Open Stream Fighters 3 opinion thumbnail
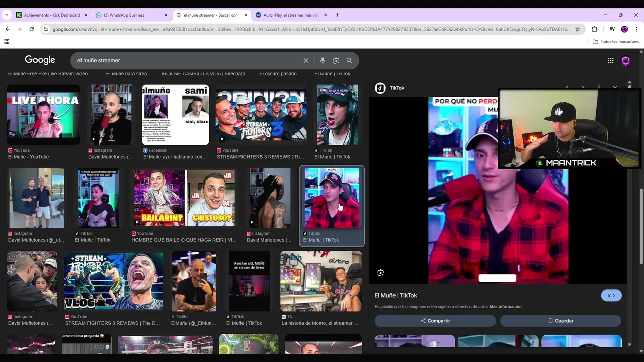This screenshot has height=362, width=644. 261,115
